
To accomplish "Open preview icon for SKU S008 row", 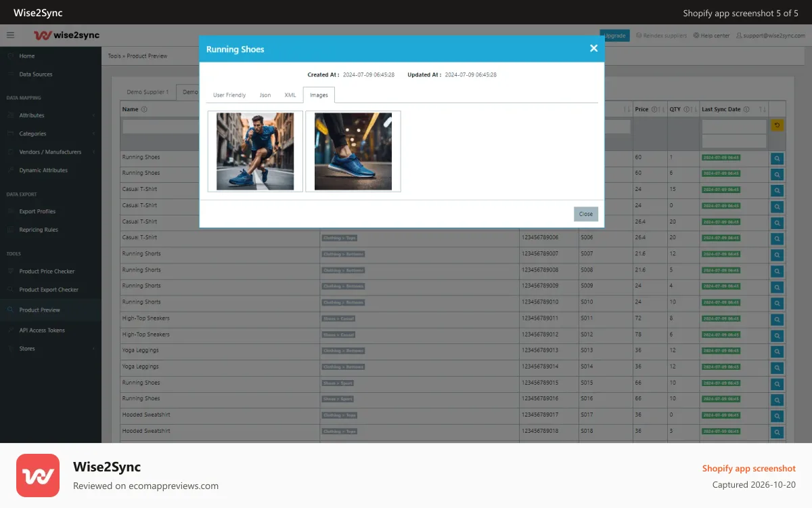I will click(x=777, y=271).
